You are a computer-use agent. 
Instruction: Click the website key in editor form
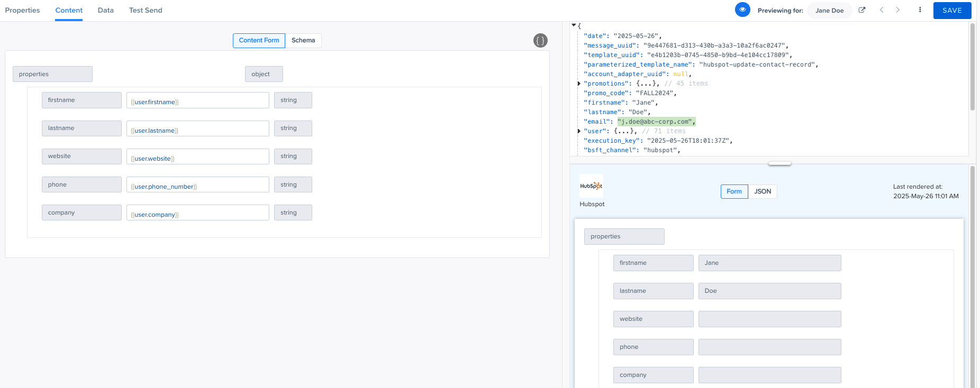(x=81, y=156)
